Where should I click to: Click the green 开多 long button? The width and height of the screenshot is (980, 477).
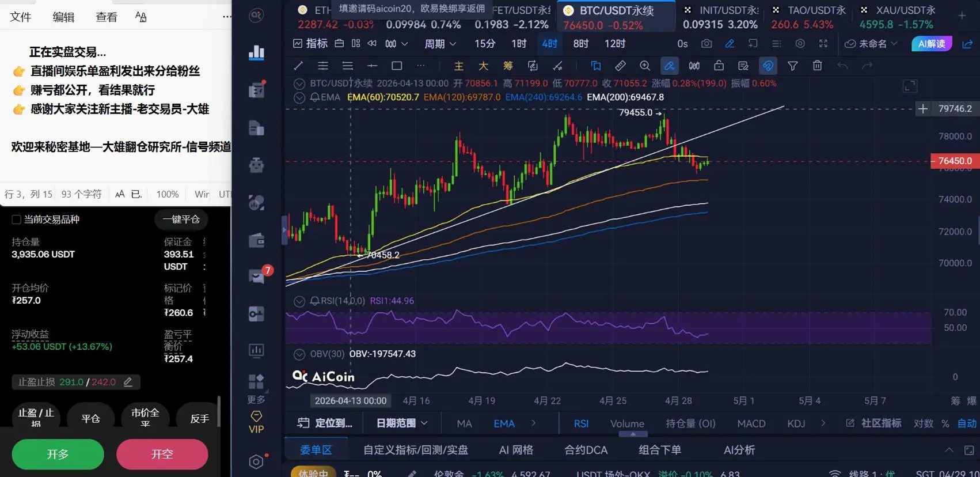(58, 455)
